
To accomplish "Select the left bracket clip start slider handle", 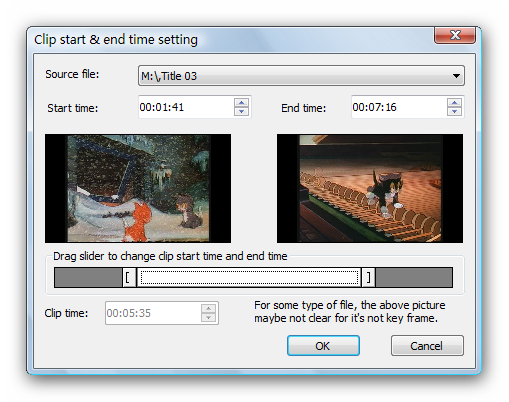I will (x=129, y=277).
